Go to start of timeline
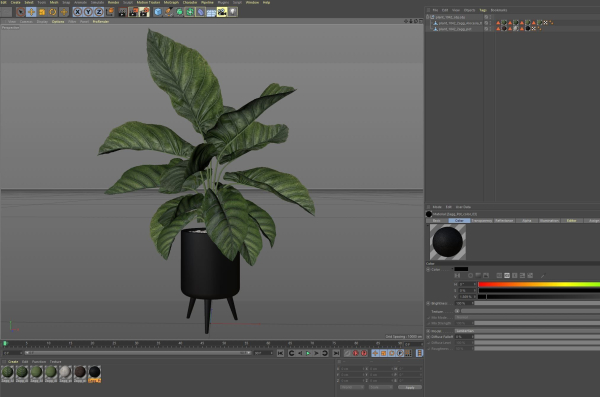Viewport: 600px width, 397px height. (x=280, y=353)
